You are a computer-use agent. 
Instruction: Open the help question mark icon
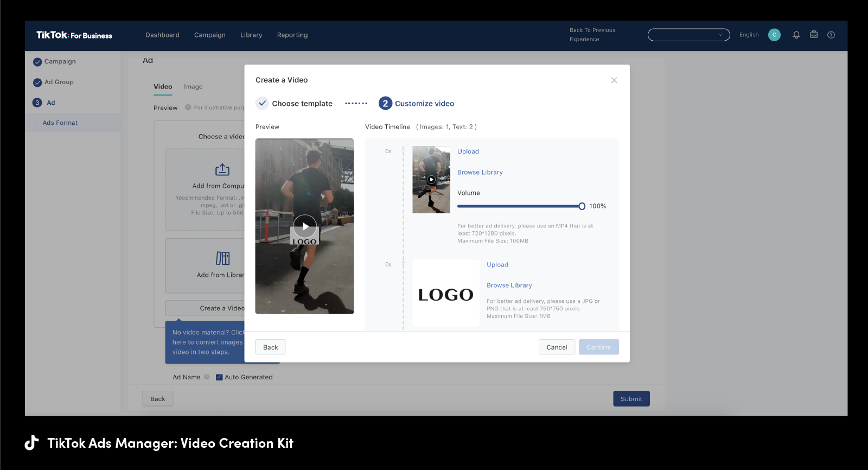pos(831,35)
